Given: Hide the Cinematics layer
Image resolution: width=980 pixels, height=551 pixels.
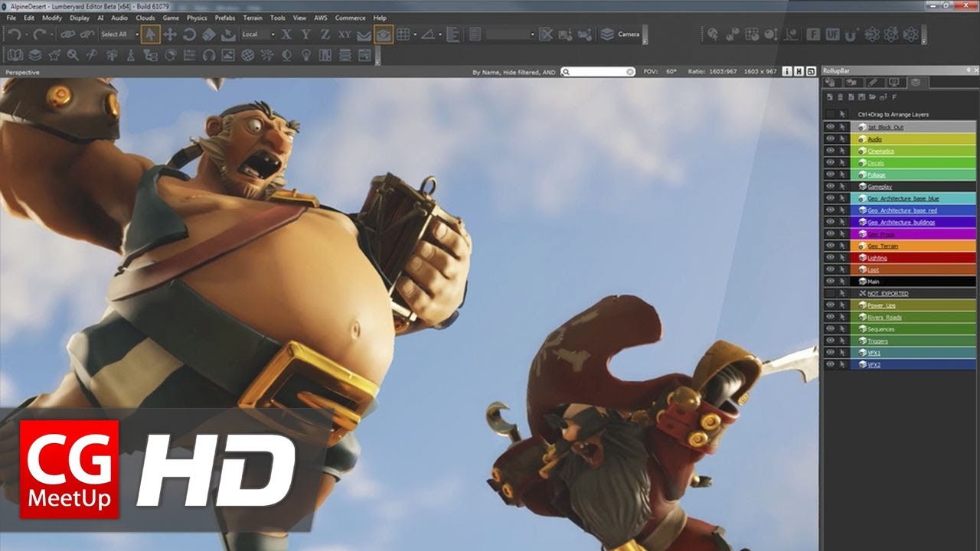Looking at the screenshot, I should [x=830, y=151].
